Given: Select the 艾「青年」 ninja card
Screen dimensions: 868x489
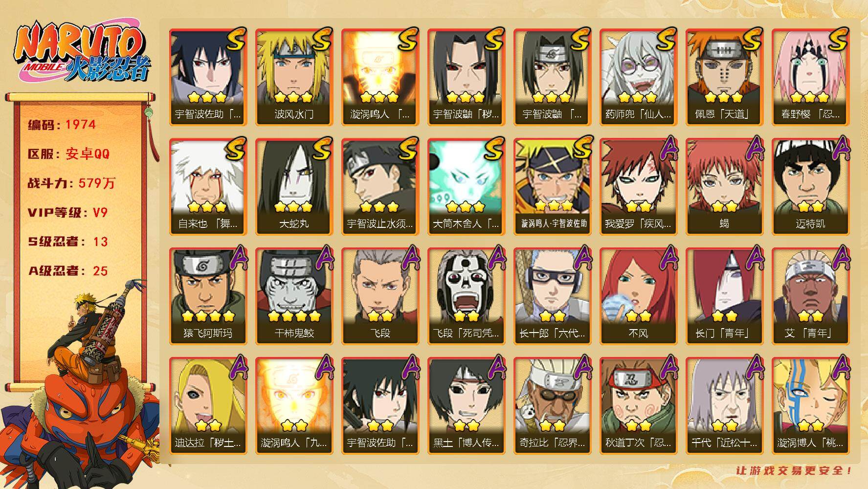Looking at the screenshot, I should pos(810,296).
